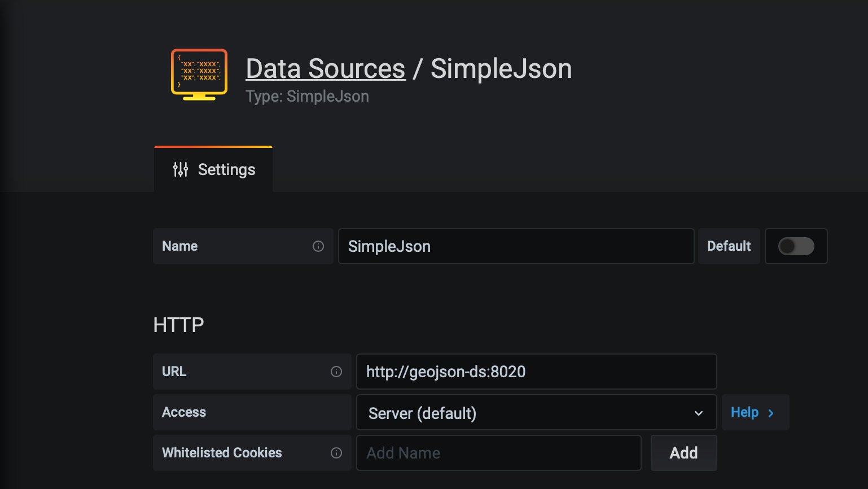The height and width of the screenshot is (489, 868).
Task: Click the Default label next to switch
Action: 729,246
